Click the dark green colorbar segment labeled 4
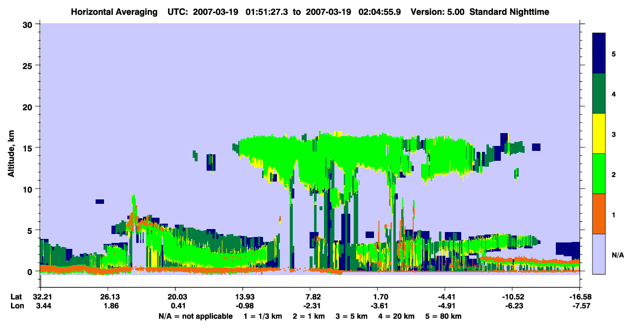 click(599, 93)
